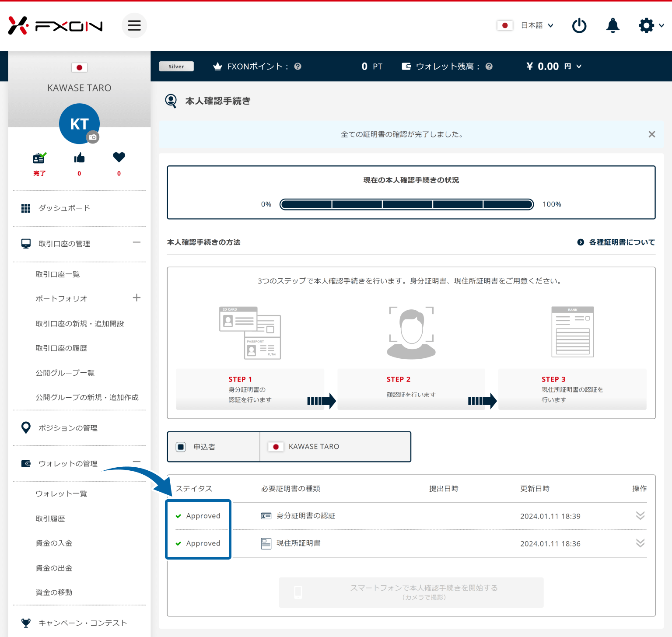
Task: Click the STEP 2 face recognition illustration
Action: [411, 333]
